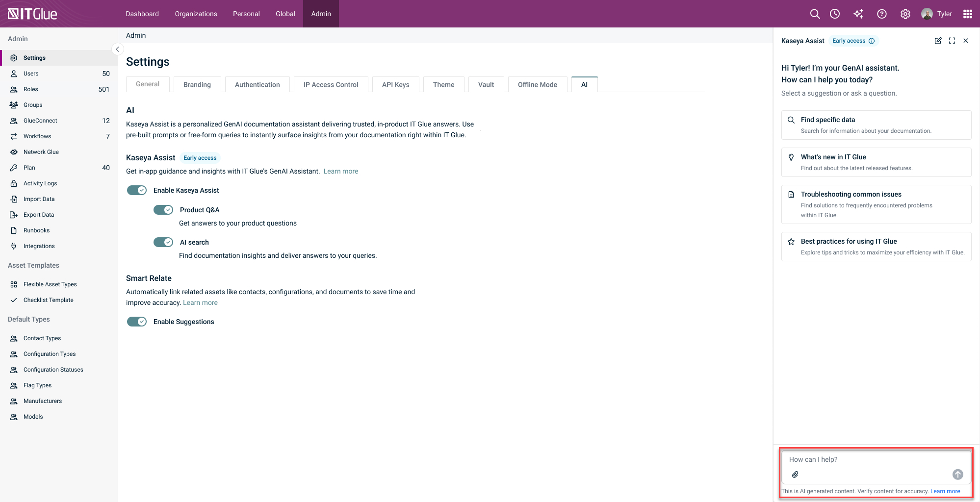Show Early access info icon in Assist panel
Image resolution: width=980 pixels, height=502 pixels.
872,41
